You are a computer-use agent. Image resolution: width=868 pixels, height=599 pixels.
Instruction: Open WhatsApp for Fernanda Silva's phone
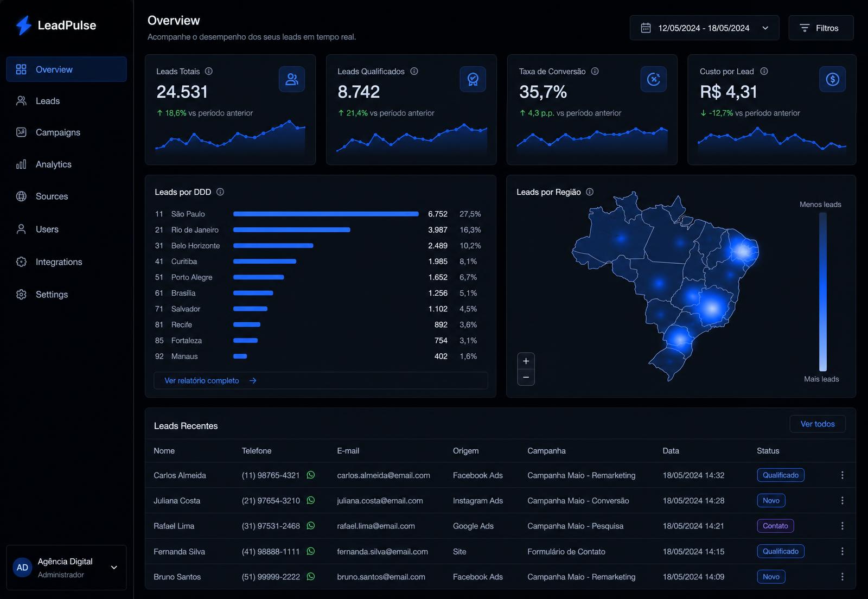311,551
